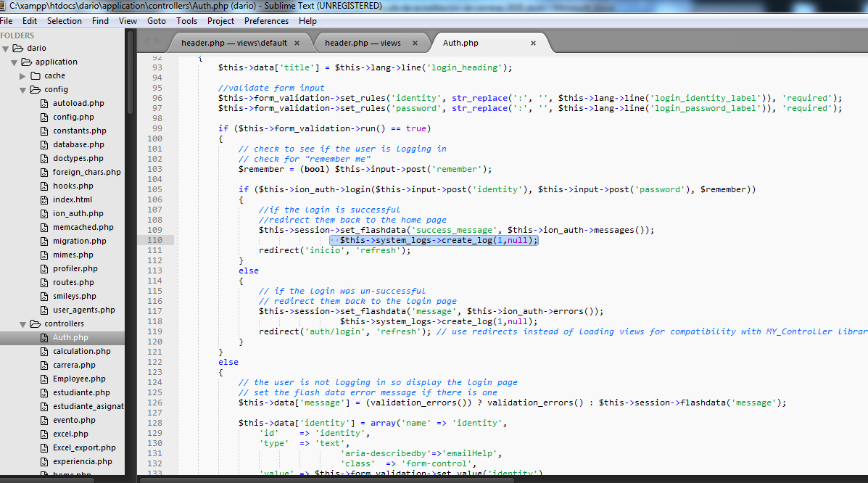The height and width of the screenshot is (483, 868).
Task: Click the user_agents.php file icon
Action: coord(44,310)
